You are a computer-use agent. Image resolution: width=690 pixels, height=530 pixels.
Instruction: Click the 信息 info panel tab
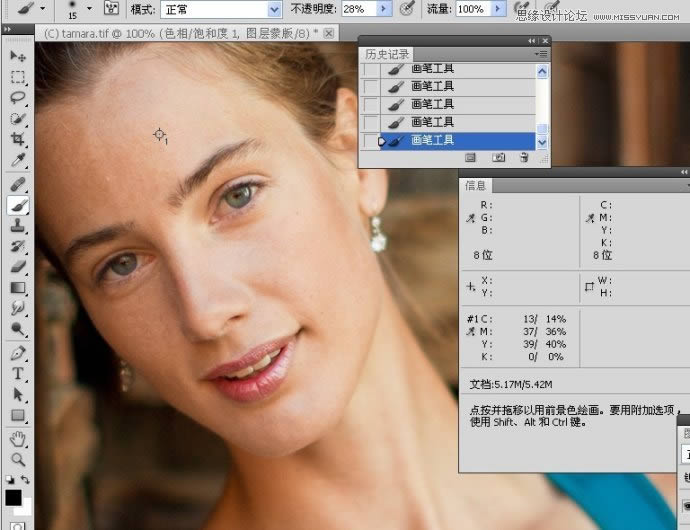coord(476,184)
